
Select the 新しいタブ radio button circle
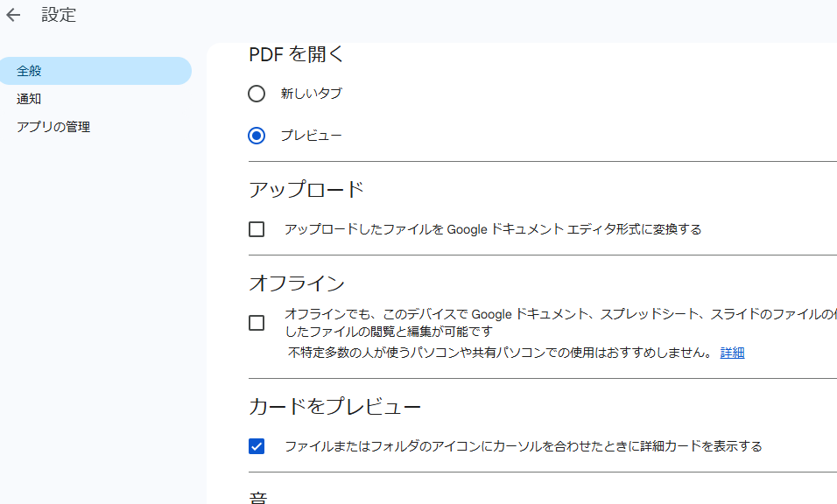pyautogui.click(x=257, y=94)
